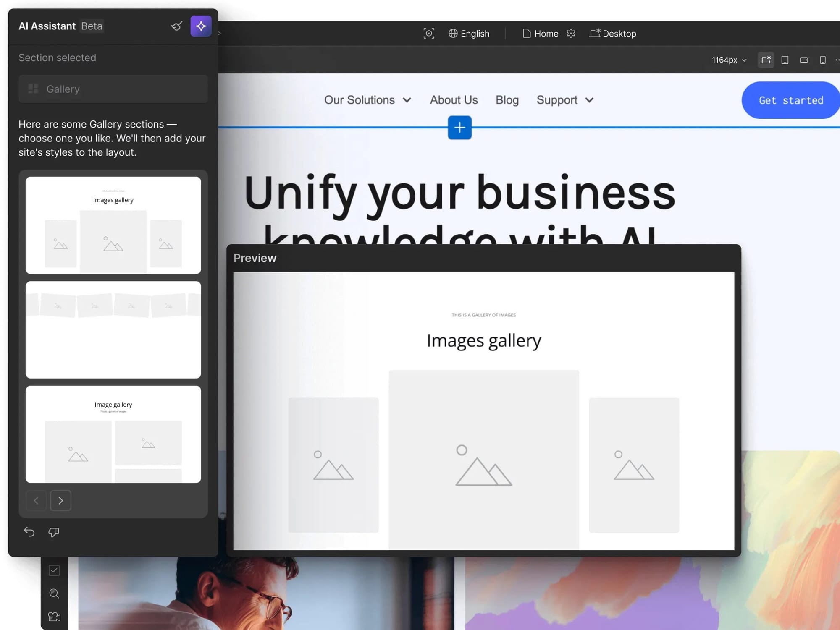Click the thumbs-down feedback icon
840x630 pixels.
click(54, 532)
